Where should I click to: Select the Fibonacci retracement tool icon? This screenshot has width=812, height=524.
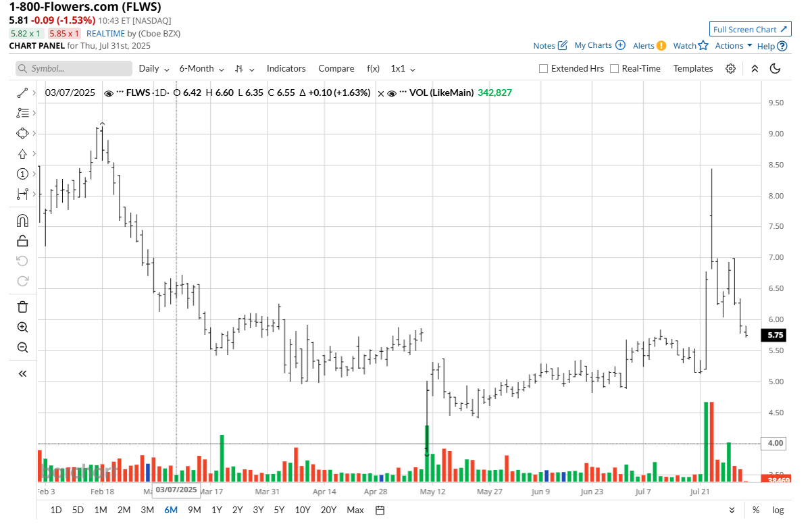coord(22,113)
